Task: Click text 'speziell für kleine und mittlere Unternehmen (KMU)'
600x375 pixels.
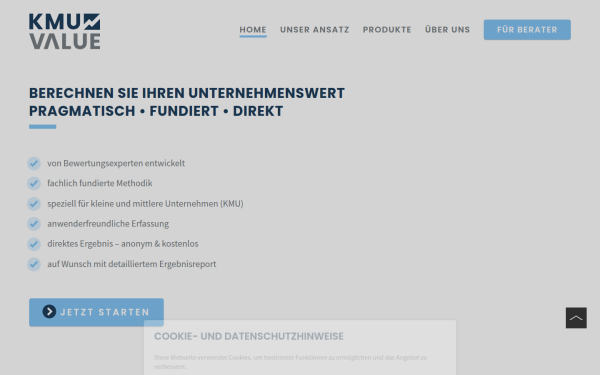Action: 145,204
